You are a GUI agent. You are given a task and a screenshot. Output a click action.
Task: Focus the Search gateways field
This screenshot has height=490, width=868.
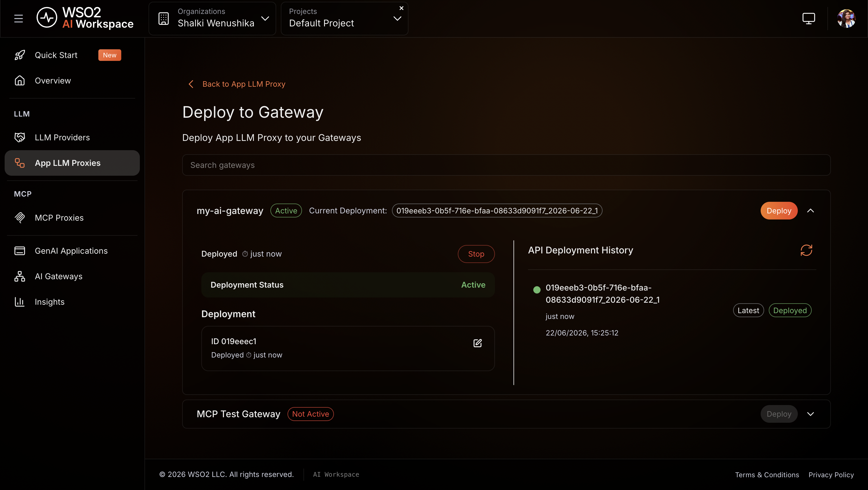click(506, 165)
